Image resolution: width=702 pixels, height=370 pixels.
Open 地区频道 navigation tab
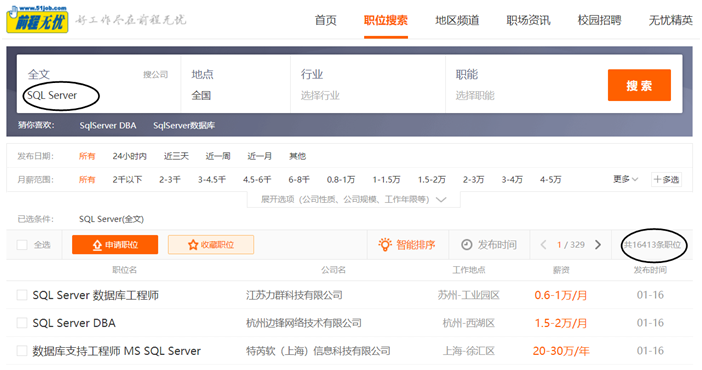(x=457, y=20)
